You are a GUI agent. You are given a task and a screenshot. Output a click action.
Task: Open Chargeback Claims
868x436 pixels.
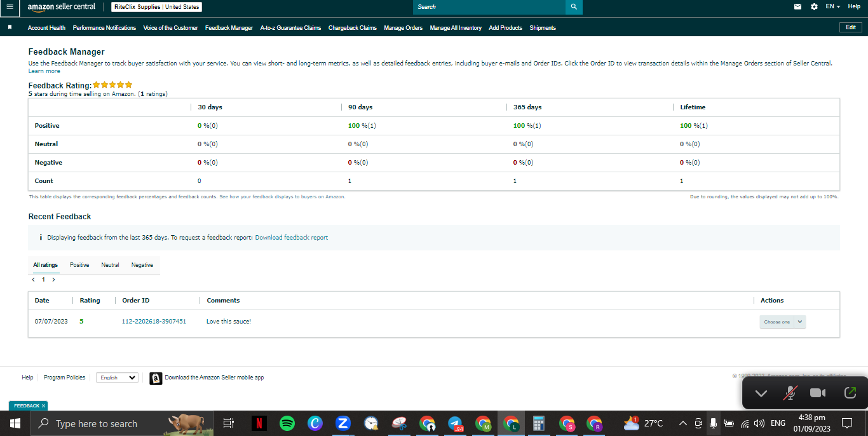pos(353,28)
